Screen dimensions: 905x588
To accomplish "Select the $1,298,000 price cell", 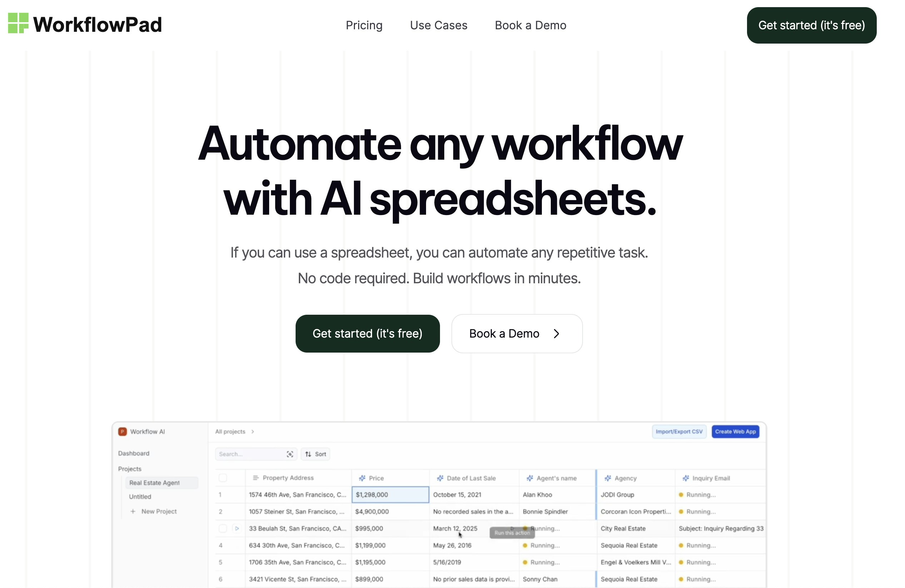I will point(390,494).
